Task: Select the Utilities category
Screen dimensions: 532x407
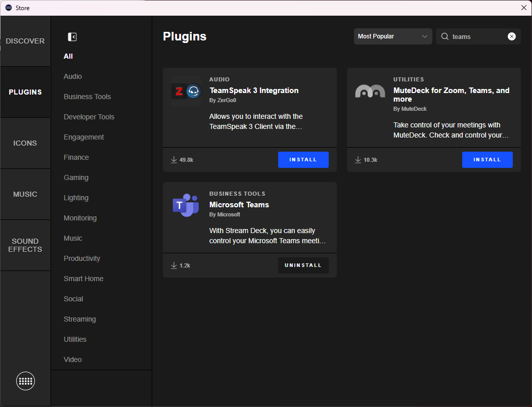Action: pyautogui.click(x=75, y=340)
